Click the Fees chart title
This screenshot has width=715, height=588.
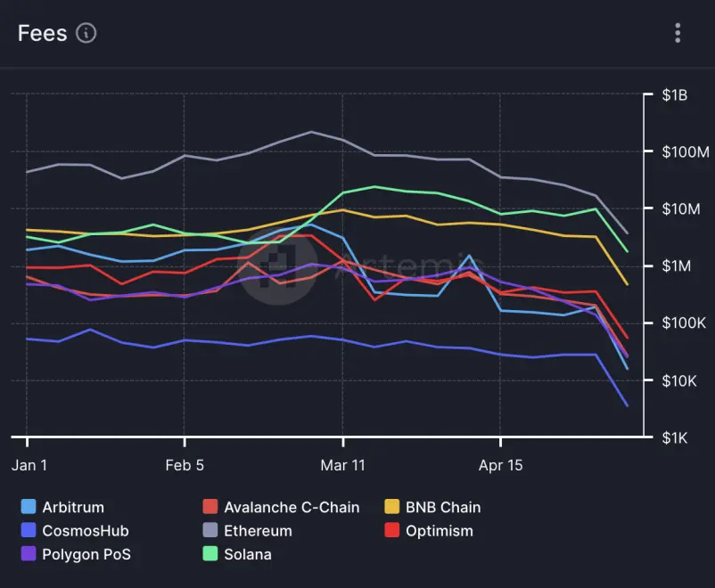43,33
